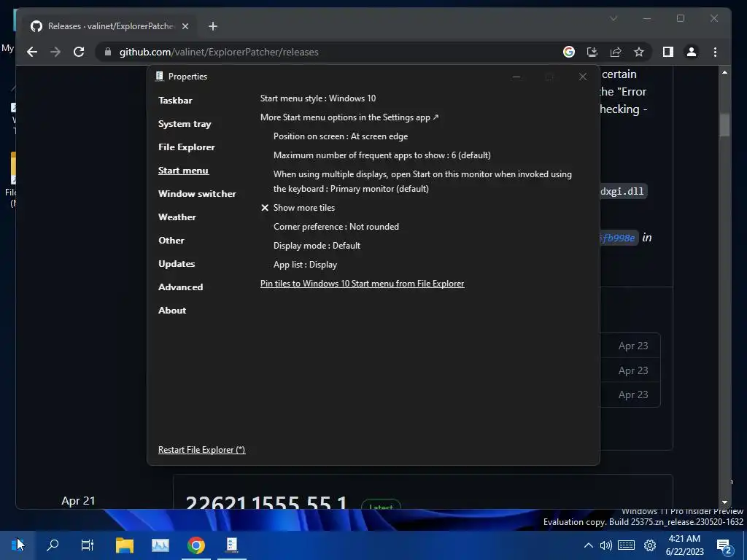This screenshot has height=560, width=747.
Task: Go forward in Chrome
Action: pyautogui.click(x=55, y=52)
